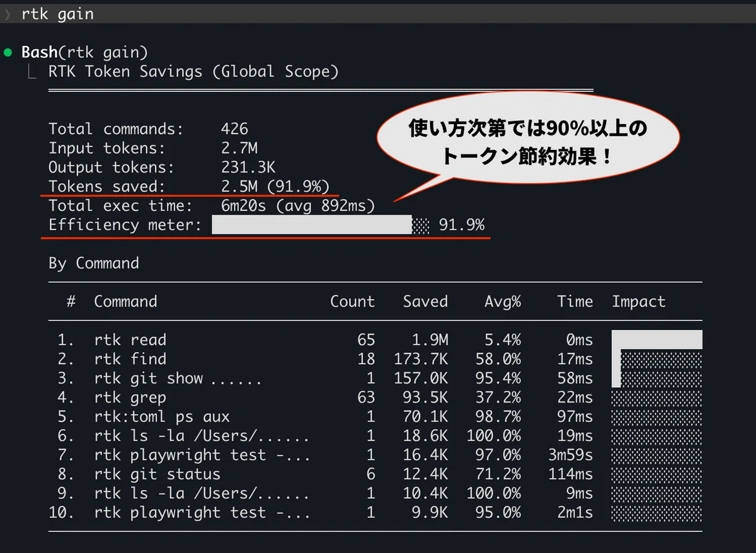Click the Efficiency meter progress bar

(321, 225)
